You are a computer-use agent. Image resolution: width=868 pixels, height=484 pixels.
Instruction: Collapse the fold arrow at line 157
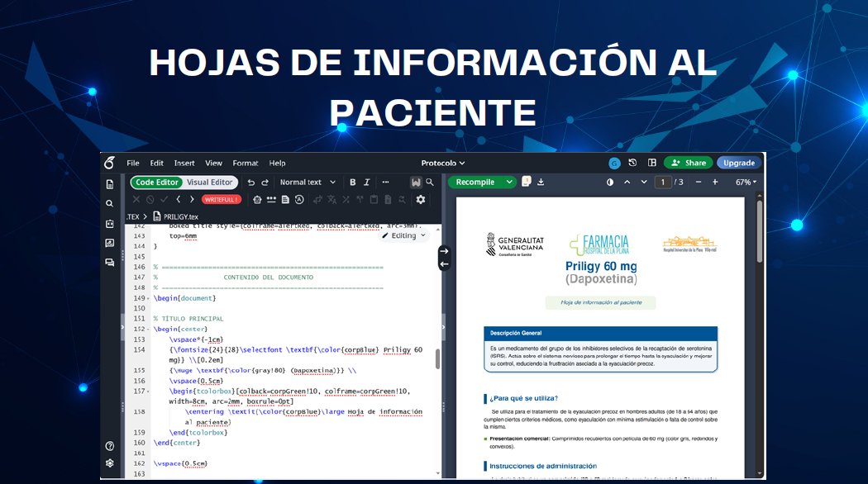pos(148,391)
